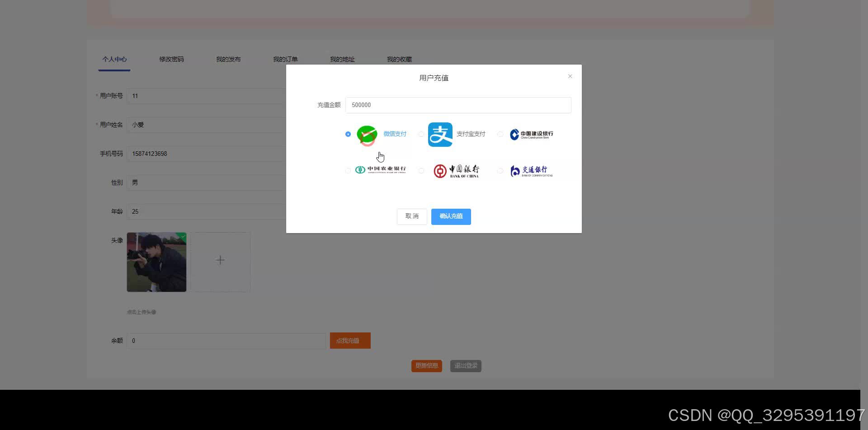Click the Alipay logo icon
This screenshot has height=430, width=868.
(x=440, y=135)
